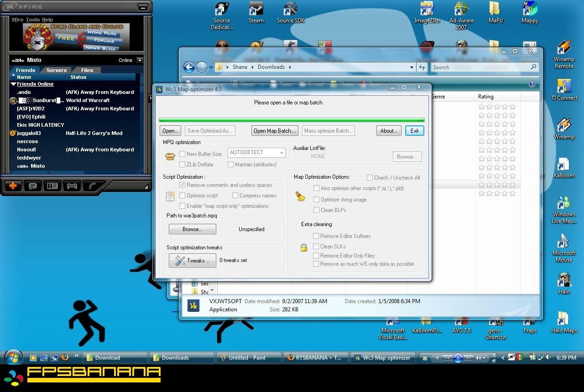
Task: Open the recent pages arrow beside Explorer Forward
Action: (x=211, y=67)
